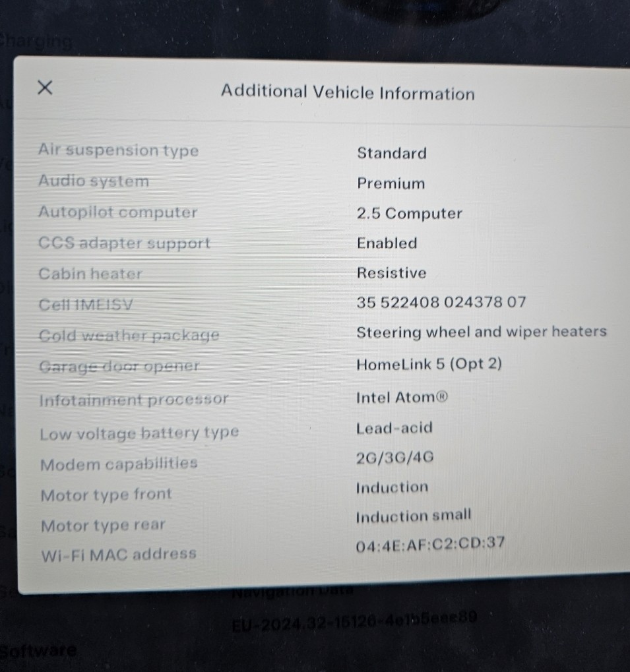The image size is (630, 672).
Task: Close the Additional Vehicle Information dialog
Action: (45, 88)
